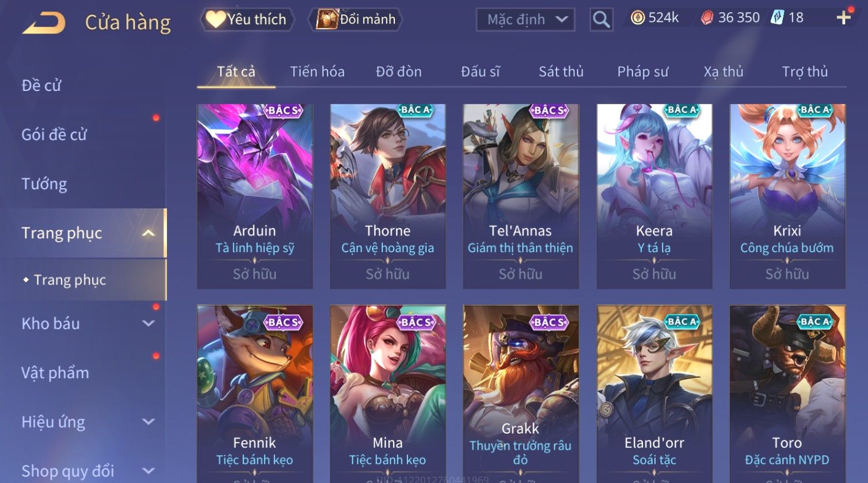Click the golden back arrow icon
Viewport: 868px width, 483px height.
point(43,23)
